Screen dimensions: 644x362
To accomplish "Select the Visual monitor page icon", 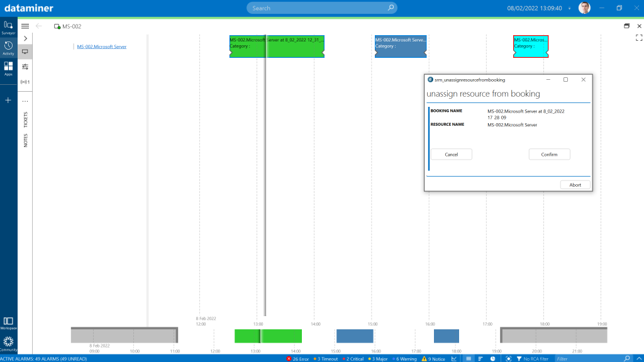I will click(25, 52).
